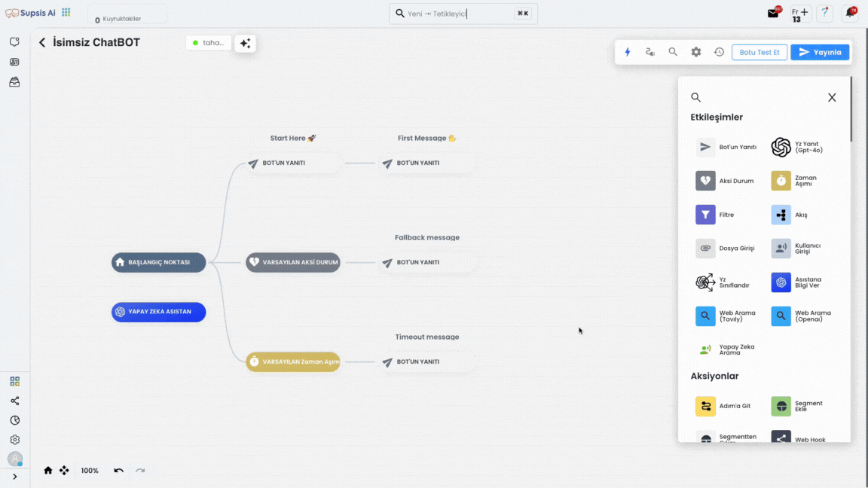
Task: Go back with the arrow beside İsimsiz ChatBOT
Action: pos(42,43)
